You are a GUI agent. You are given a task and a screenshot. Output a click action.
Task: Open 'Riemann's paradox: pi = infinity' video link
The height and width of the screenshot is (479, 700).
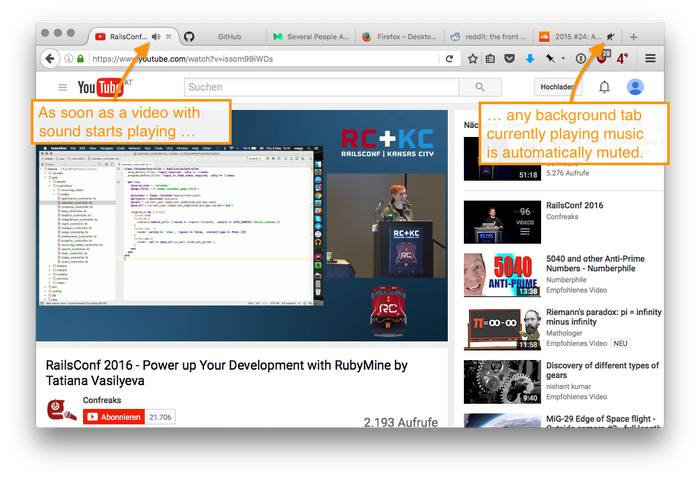click(604, 317)
